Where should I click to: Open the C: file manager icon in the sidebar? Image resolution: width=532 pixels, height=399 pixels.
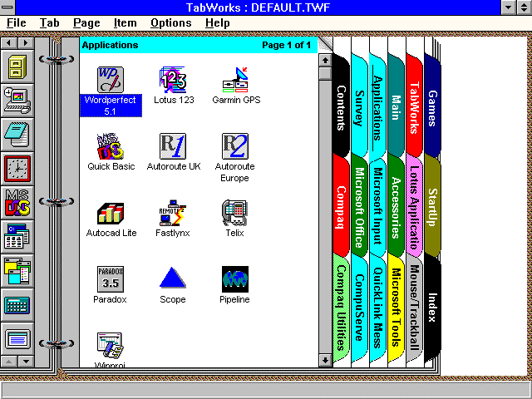pos(17,237)
